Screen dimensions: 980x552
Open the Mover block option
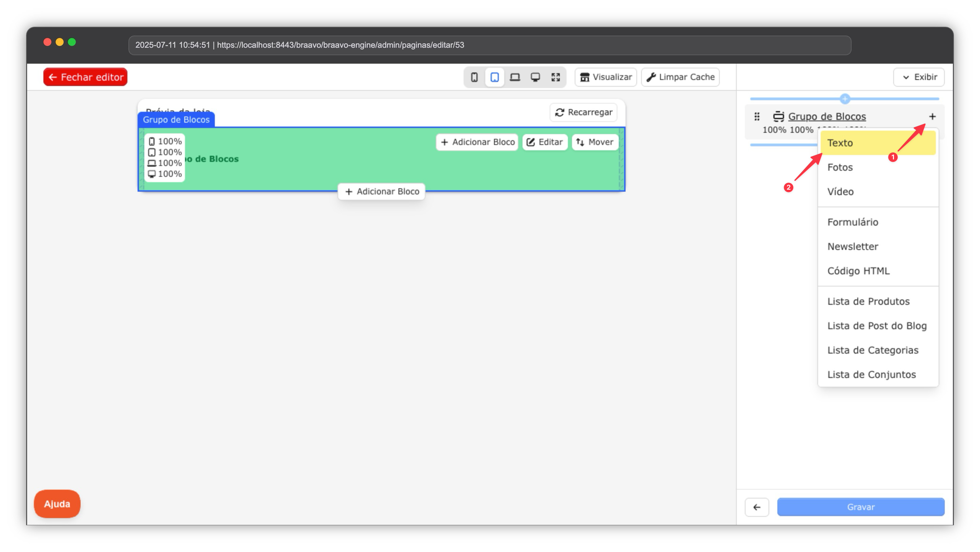point(595,142)
